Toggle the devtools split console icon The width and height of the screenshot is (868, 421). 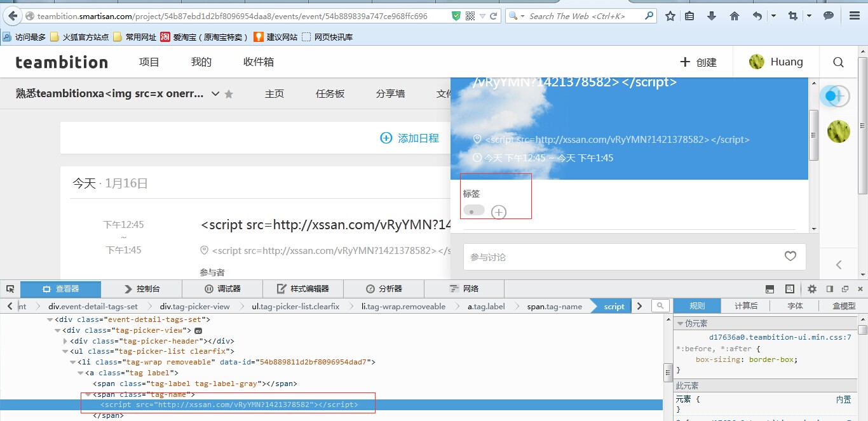(770, 289)
